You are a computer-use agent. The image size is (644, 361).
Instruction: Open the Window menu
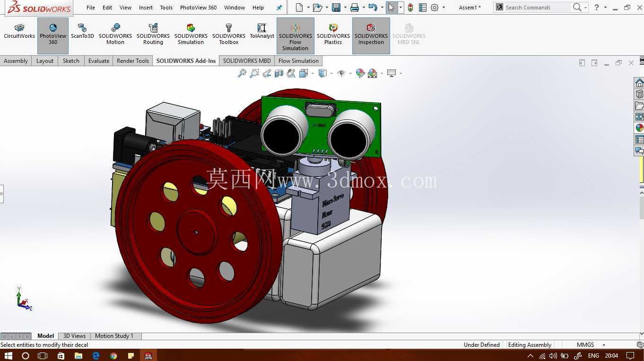click(234, 8)
